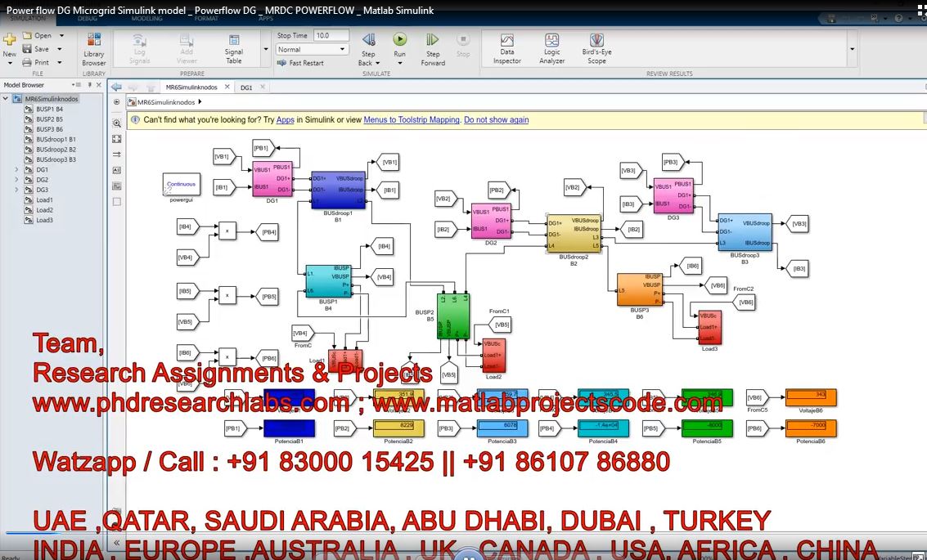
Task: Expand the Prepare gallery dropdown
Action: click(x=265, y=49)
